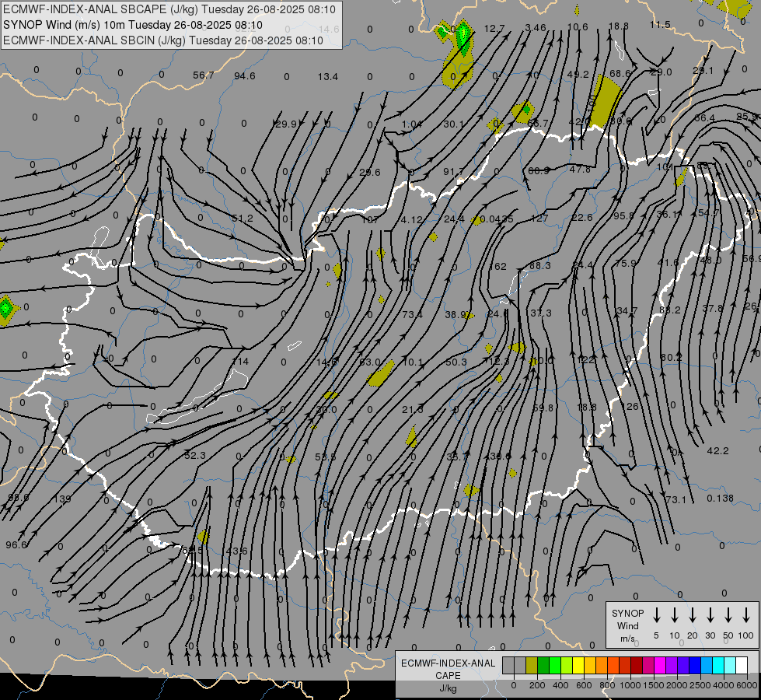Click the wind legend arrow above 50
Viewport: 761px width, 700px height.
pos(728,615)
